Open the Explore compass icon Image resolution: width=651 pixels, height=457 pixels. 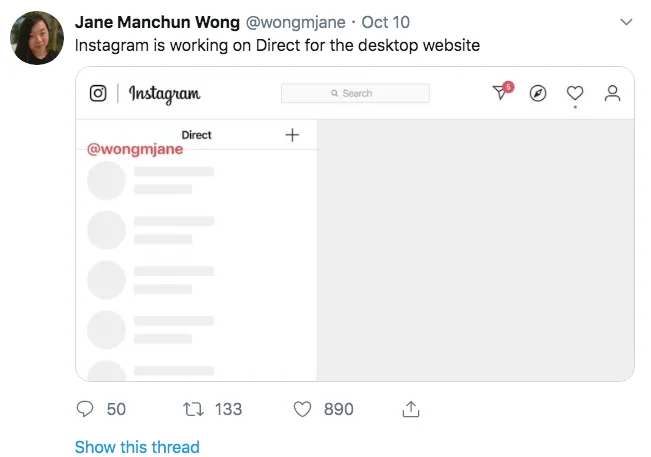point(538,93)
